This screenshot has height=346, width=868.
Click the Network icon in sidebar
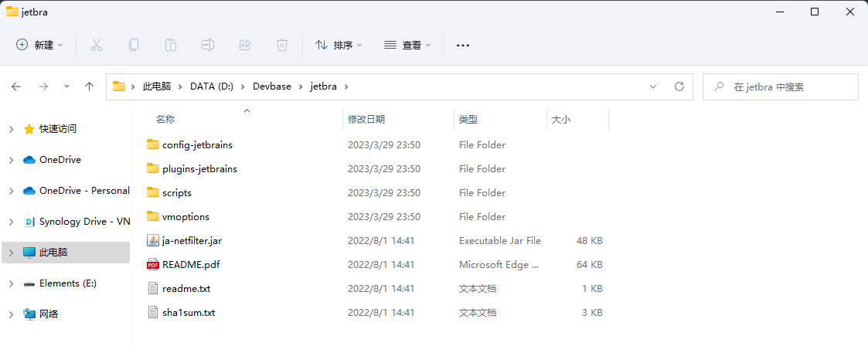point(29,314)
